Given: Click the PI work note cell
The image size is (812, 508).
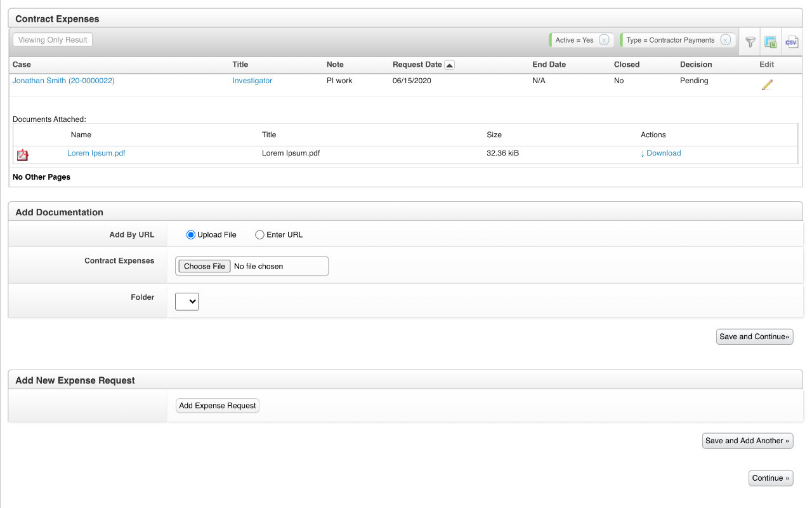Looking at the screenshot, I should 339,81.
